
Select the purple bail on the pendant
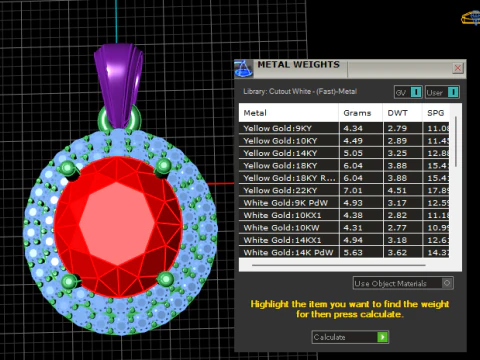pyautogui.click(x=118, y=85)
